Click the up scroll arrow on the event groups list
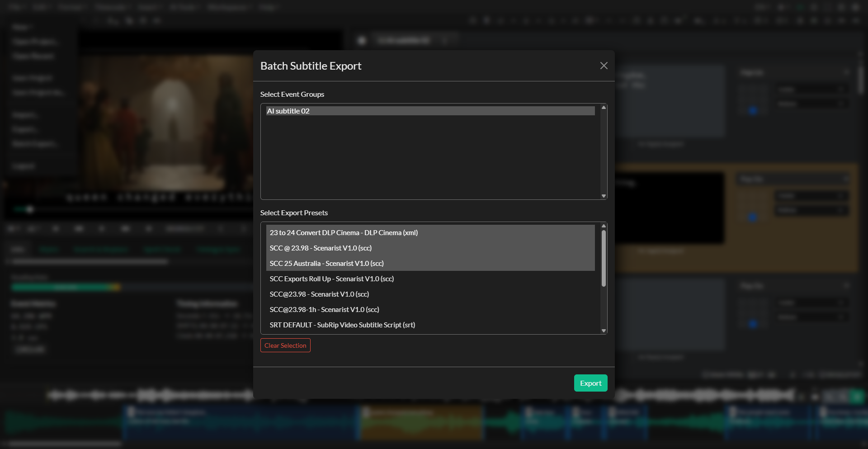The image size is (868, 449). click(603, 108)
